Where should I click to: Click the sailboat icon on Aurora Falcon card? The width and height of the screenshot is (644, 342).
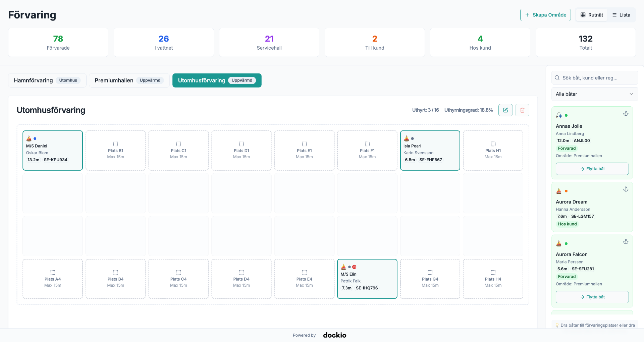(x=559, y=244)
